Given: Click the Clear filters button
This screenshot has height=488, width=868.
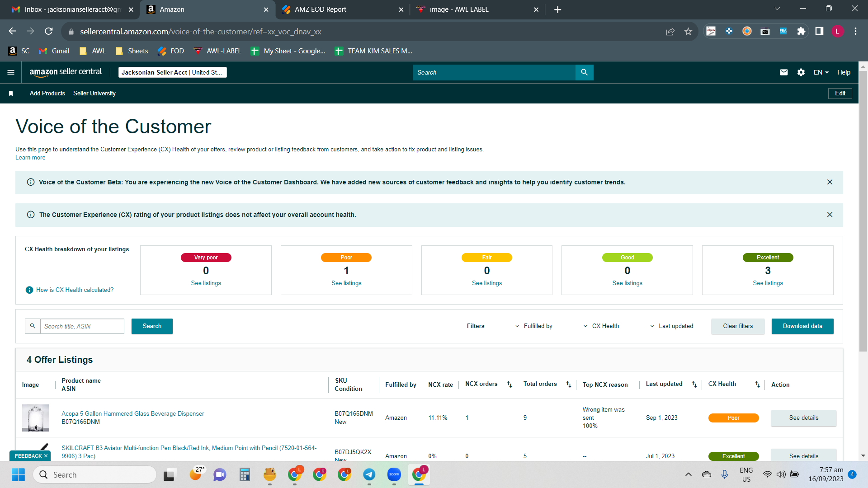Looking at the screenshot, I should tap(738, 326).
